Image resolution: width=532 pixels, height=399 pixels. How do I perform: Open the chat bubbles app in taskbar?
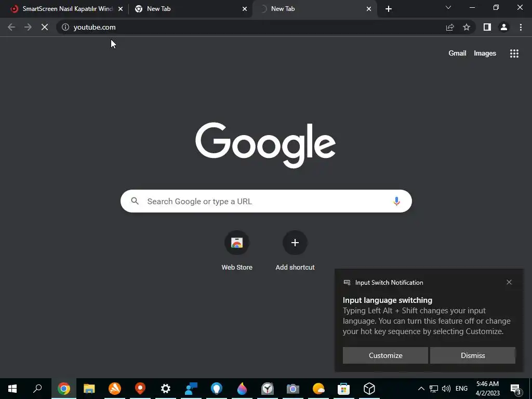click(191, 389)
